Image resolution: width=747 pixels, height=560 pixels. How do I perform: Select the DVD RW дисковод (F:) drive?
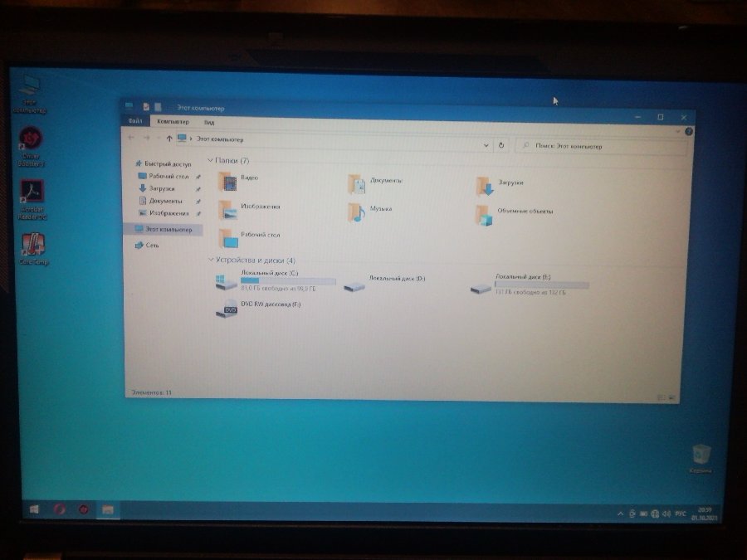[x=227, y=308]
